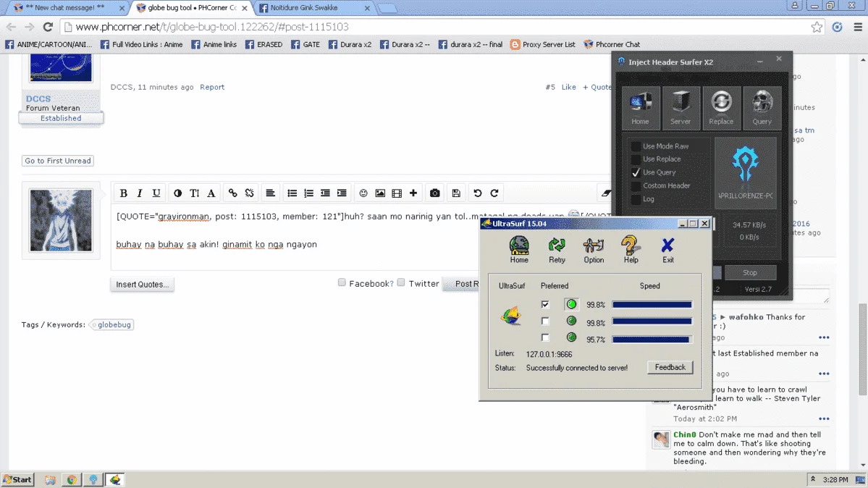Insert an image via editor toolbar
The height and width of the screenshot is (488, 868).
click(380, 193)
